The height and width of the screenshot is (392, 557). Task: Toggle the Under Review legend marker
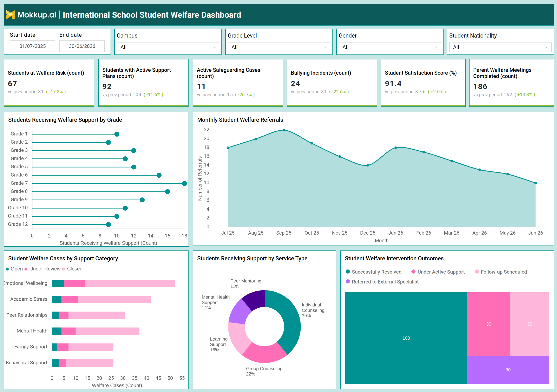click(26, 269)
